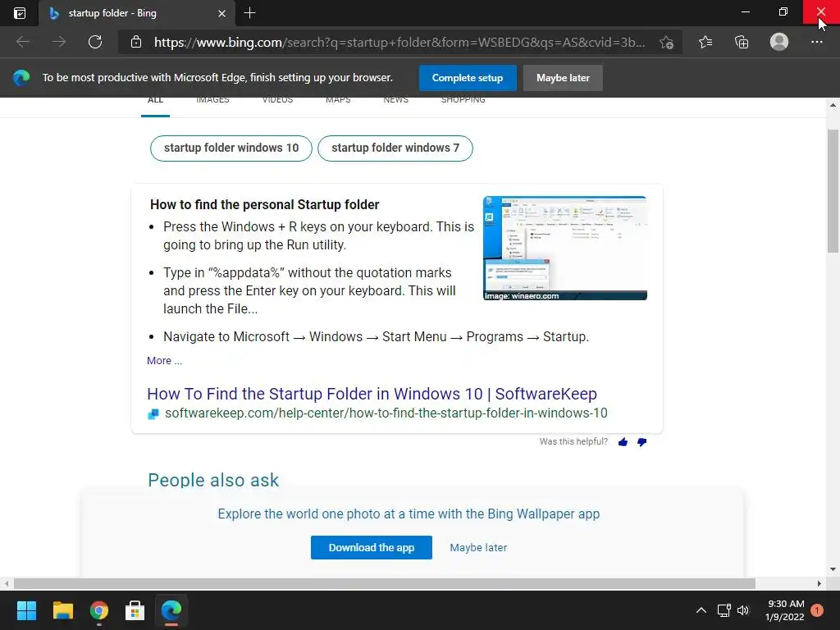Image resolution: width=840 pixels, height=630 pixels.
Task: Open Microsoft Store from taskbar
Action: 135,610
